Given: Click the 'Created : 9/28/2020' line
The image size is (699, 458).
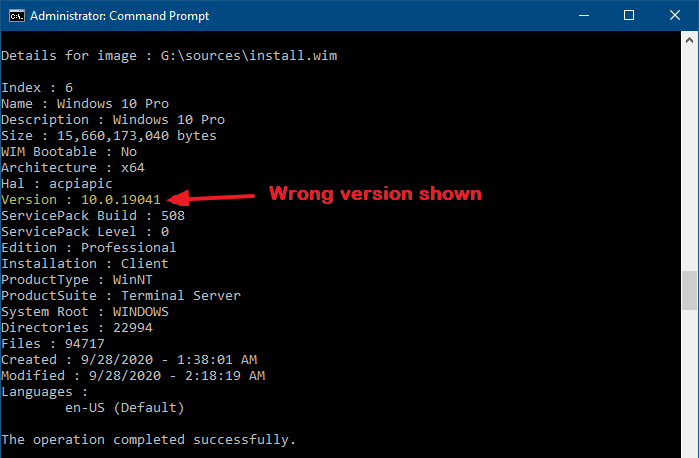Looking at the screenshot, I should (129, 359).
